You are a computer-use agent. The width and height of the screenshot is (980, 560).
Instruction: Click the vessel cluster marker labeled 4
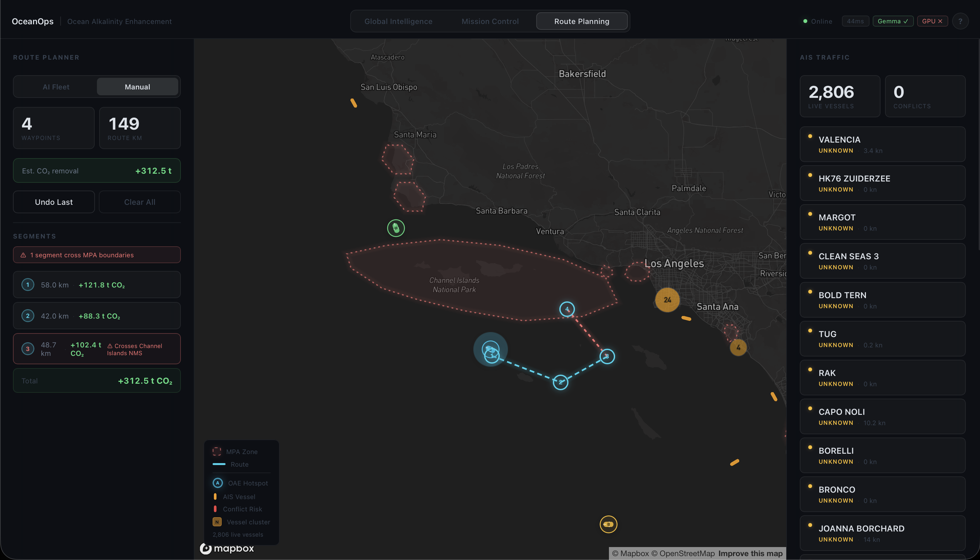pos(738,348)
